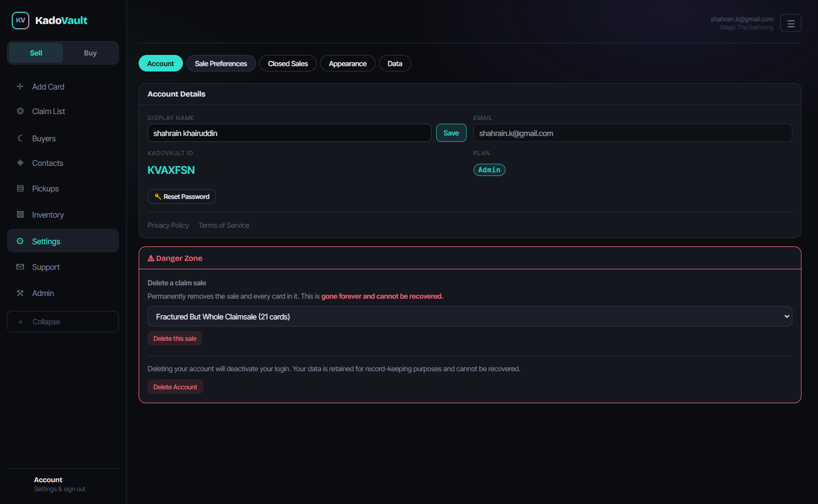
Task: Switch to Sell mode
Action: (36, 53)
